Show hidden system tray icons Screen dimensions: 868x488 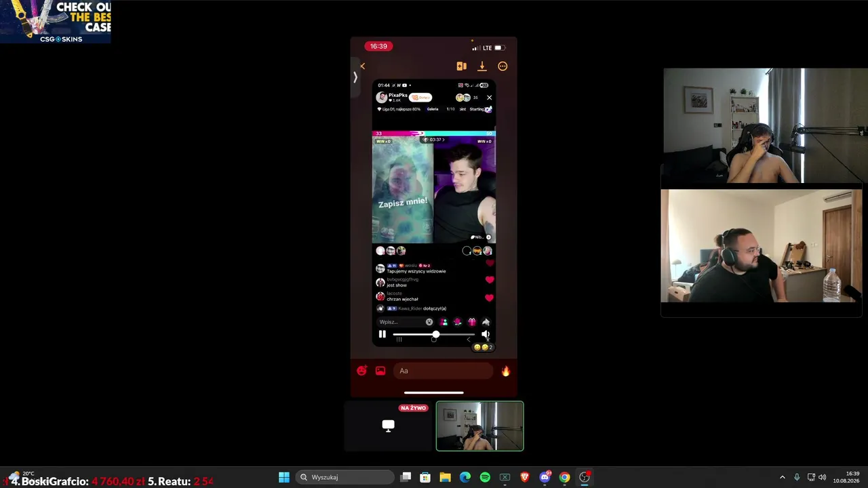pyautogui.click(x=783, y=477)
